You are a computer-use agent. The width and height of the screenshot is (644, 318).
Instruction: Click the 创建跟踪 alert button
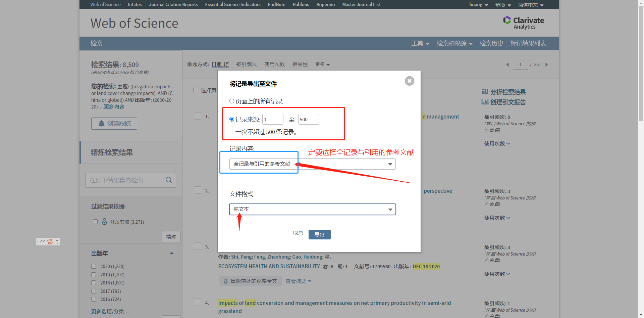click(x=114, y=124)
